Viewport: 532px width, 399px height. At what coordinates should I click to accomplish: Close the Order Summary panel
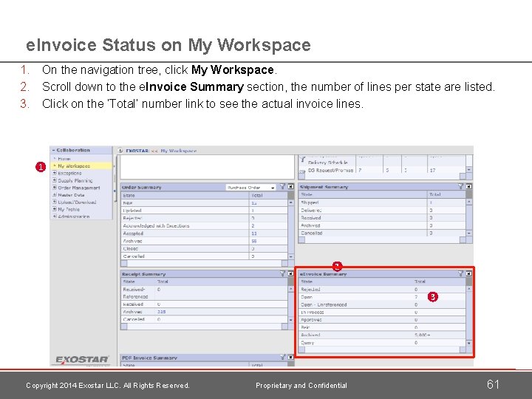coord(291,187)
